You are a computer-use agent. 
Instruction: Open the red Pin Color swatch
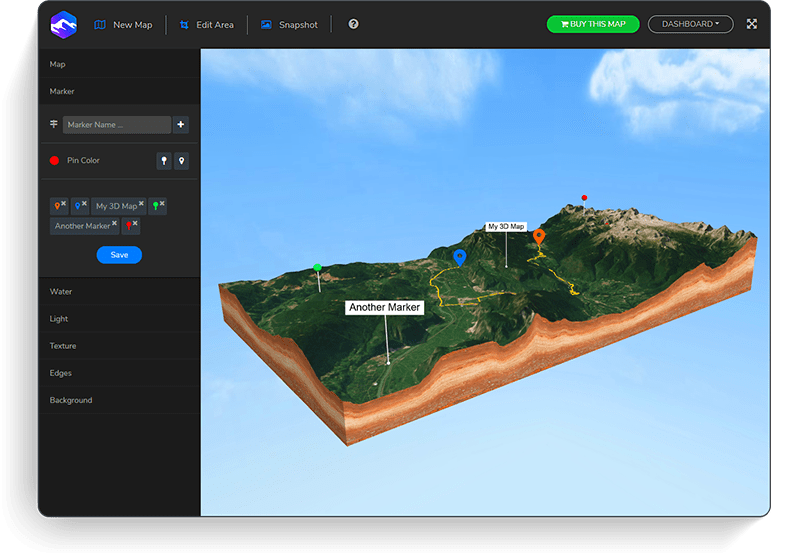54,160
